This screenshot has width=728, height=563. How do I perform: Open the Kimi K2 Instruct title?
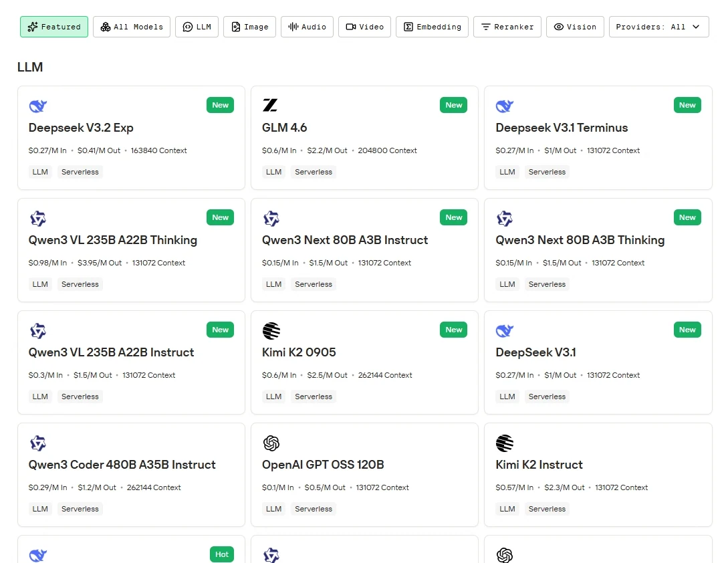point(539,465)
